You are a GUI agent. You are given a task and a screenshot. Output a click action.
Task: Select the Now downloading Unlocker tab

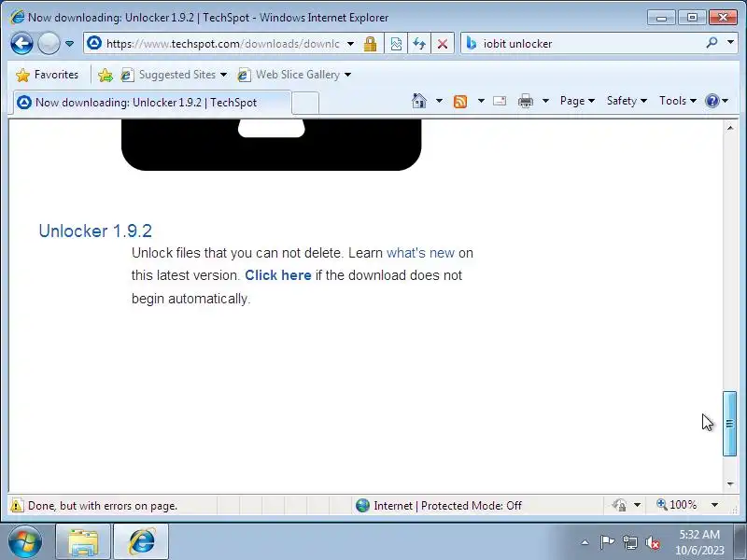coord(151,103)
